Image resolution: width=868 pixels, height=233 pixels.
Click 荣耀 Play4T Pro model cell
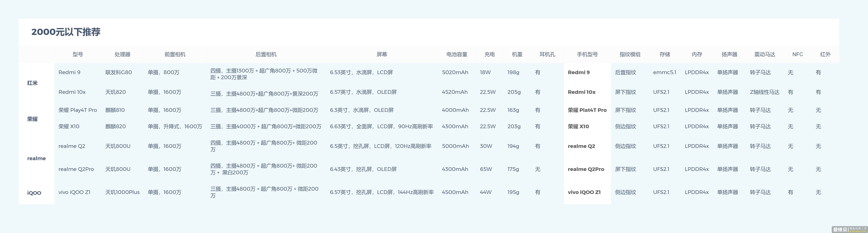pyautogui.click(x=78, y=110)
